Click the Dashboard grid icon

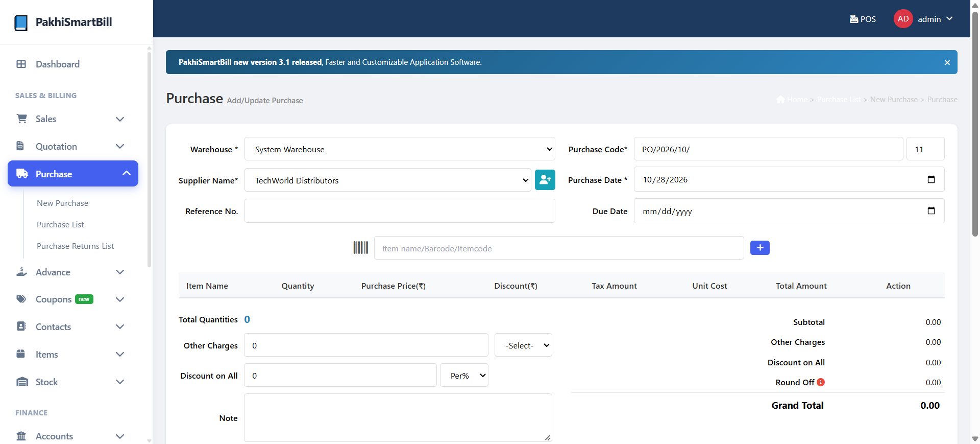(x=21, y=64)
